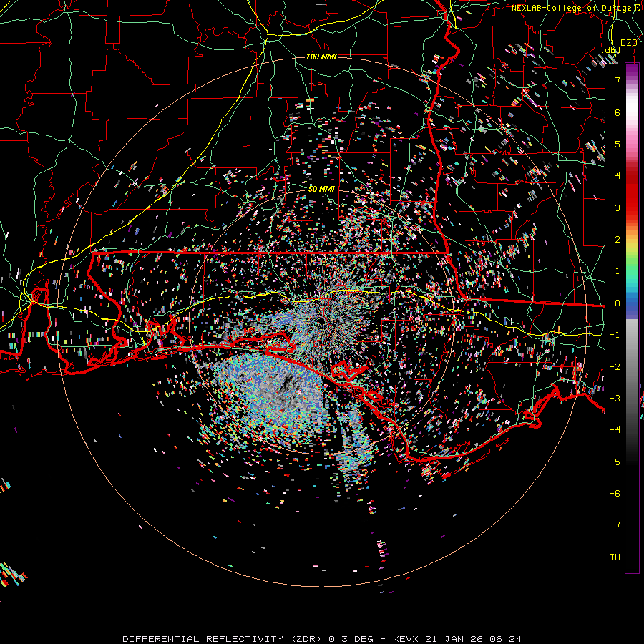
Task: Click the '-6' value on color scale
Action: pos(615,494)
